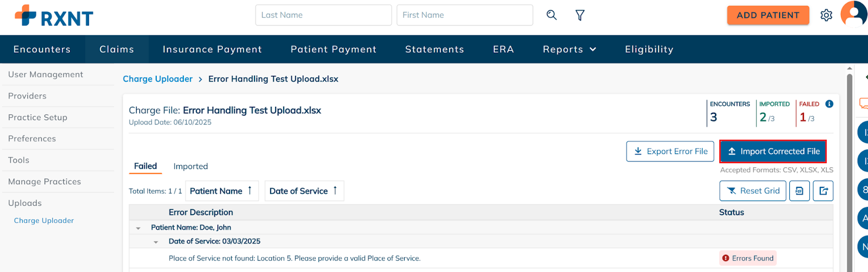868x272 pixels.
Task: Open the Insurance Payment menu
Action: tap(212, 49)
